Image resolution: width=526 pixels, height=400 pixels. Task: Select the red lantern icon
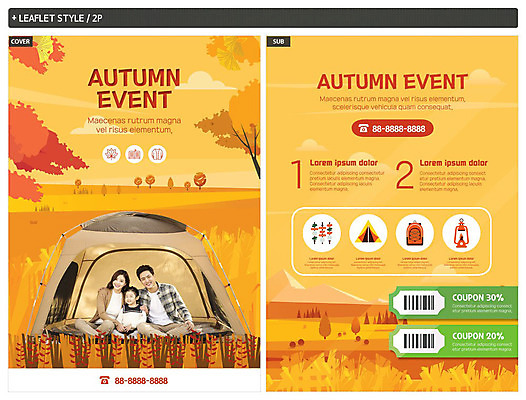[461, 233]
